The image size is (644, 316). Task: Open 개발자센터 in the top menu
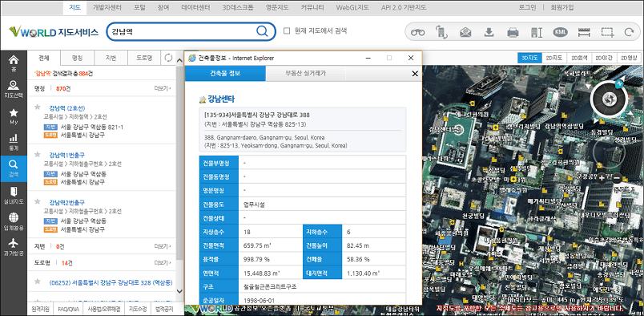(107, 7)
